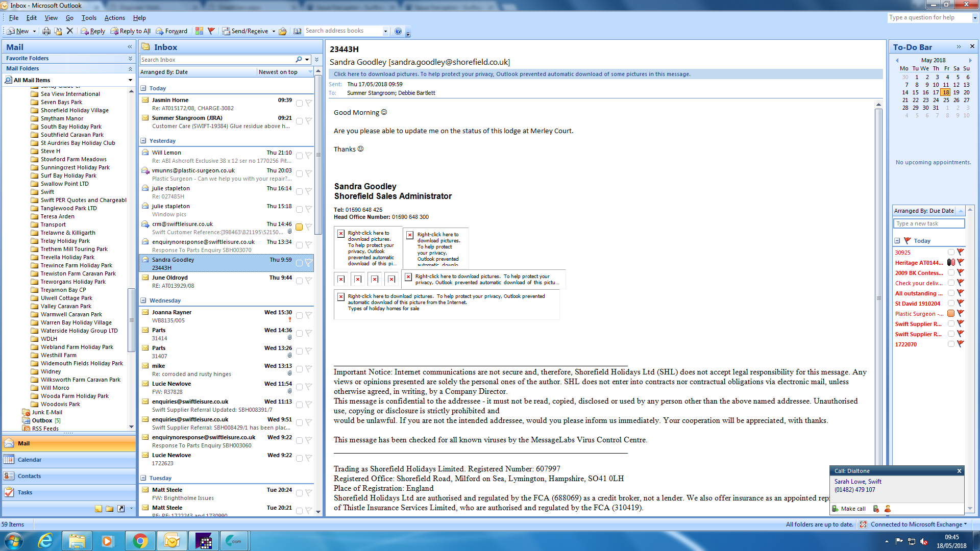Click orange category swatch on crm@swiftleisure message
This screenshot has height=551, width=980.
[299, 227]
